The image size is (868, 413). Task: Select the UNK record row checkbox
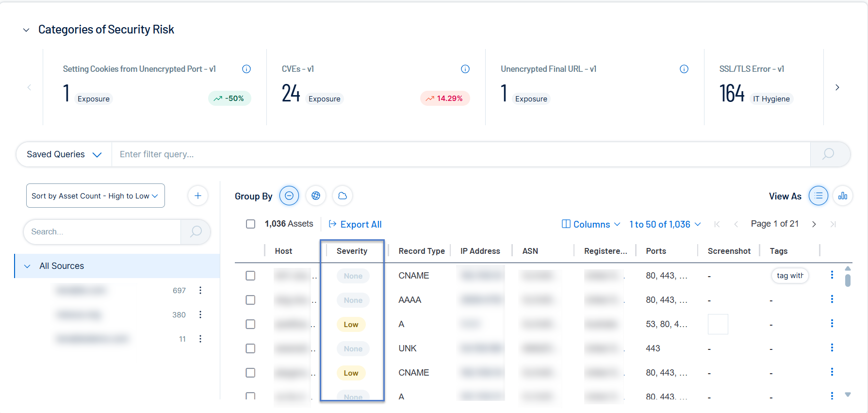click(250, 348)
